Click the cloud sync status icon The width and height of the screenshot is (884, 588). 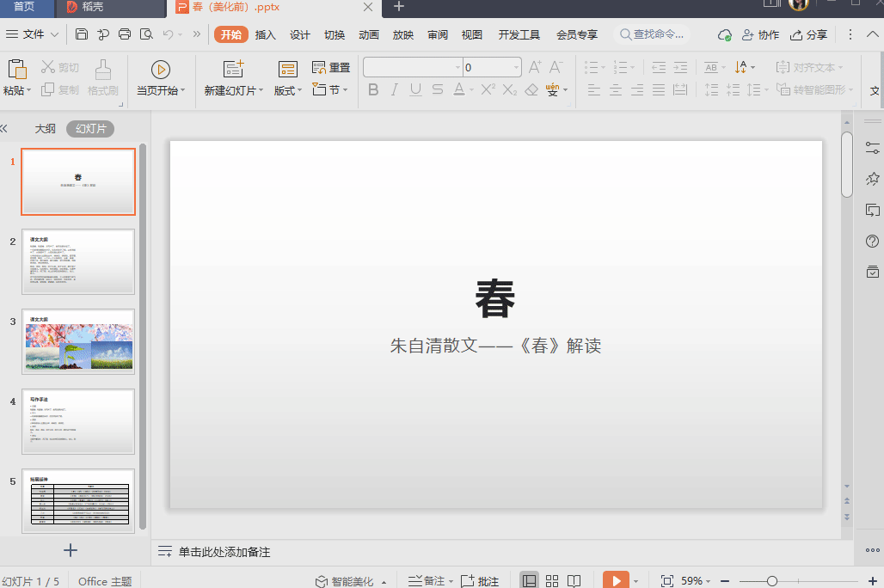[x=724, y=35]
